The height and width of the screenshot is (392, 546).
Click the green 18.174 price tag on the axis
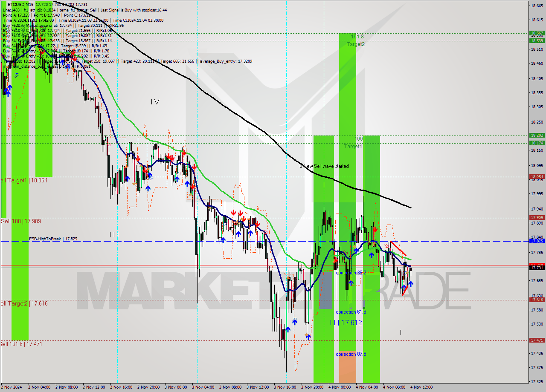[x=537, y=143]
